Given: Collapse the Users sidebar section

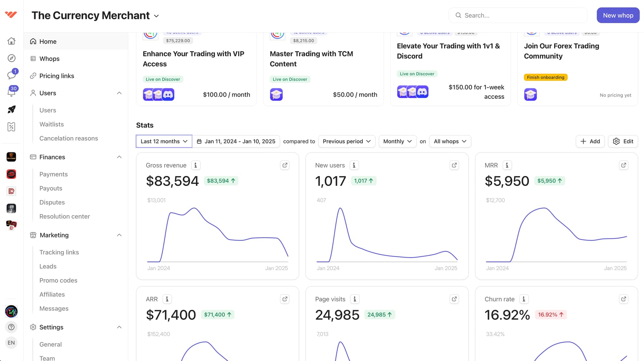Looking at the screenshot, I should click(x=119, y=93).
